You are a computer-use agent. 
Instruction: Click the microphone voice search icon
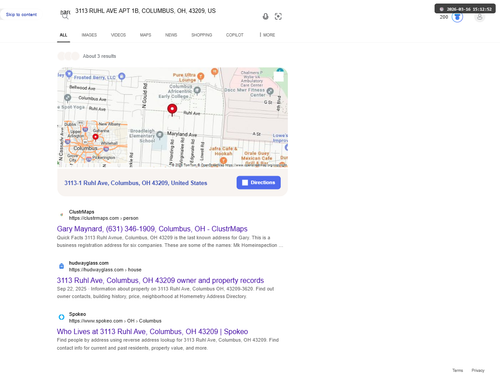pos(265,16)
